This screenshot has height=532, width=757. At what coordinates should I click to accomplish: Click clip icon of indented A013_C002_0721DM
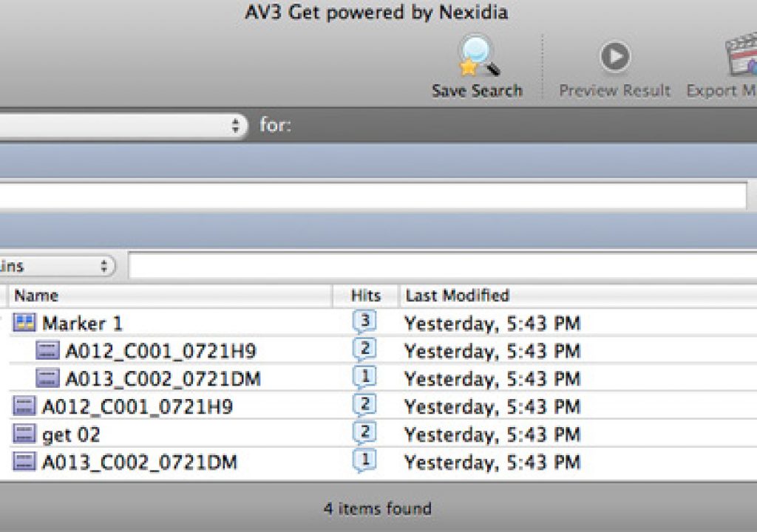(x=48, y=378)
